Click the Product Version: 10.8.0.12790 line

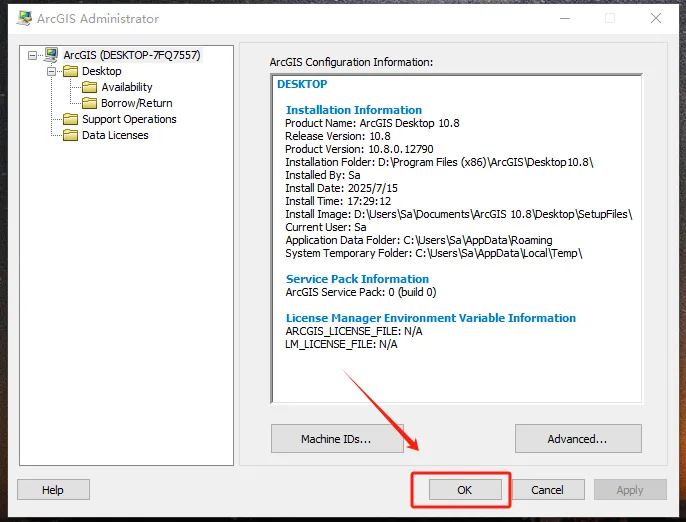pos(359,149)
